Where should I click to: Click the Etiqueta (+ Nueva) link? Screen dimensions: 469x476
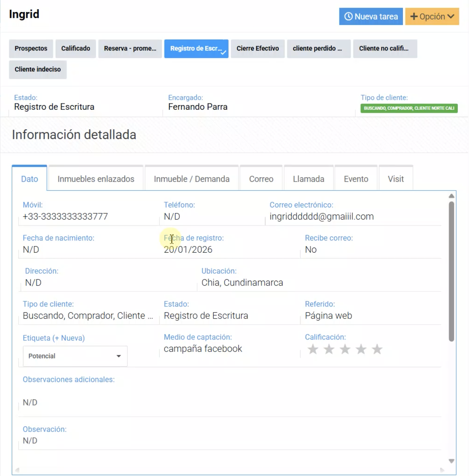tap(54, 338)
